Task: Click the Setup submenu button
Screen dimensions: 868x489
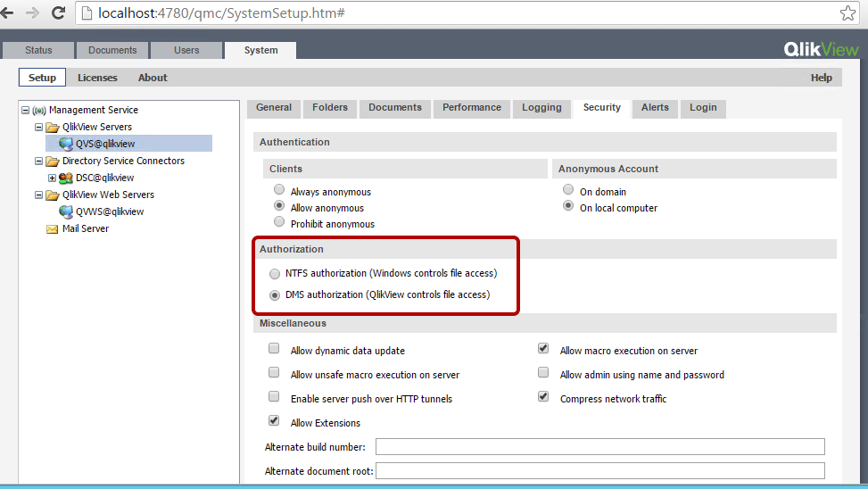Action: point(42,78)
